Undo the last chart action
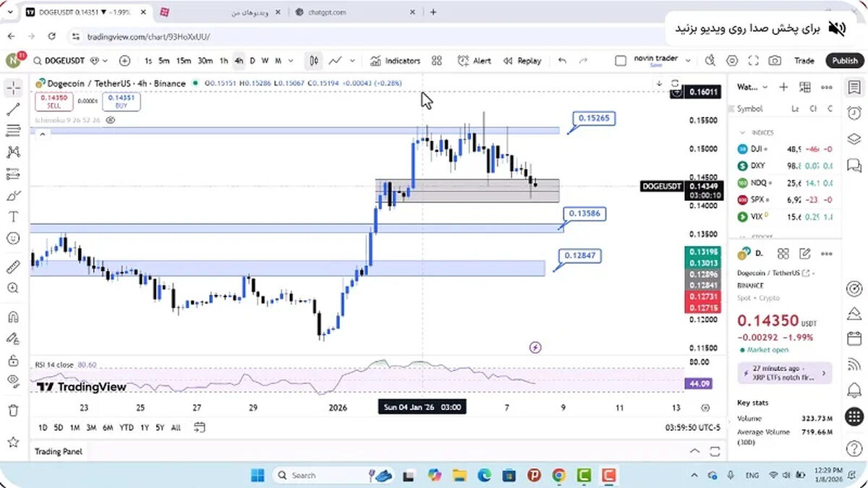 tap(563, 61)
